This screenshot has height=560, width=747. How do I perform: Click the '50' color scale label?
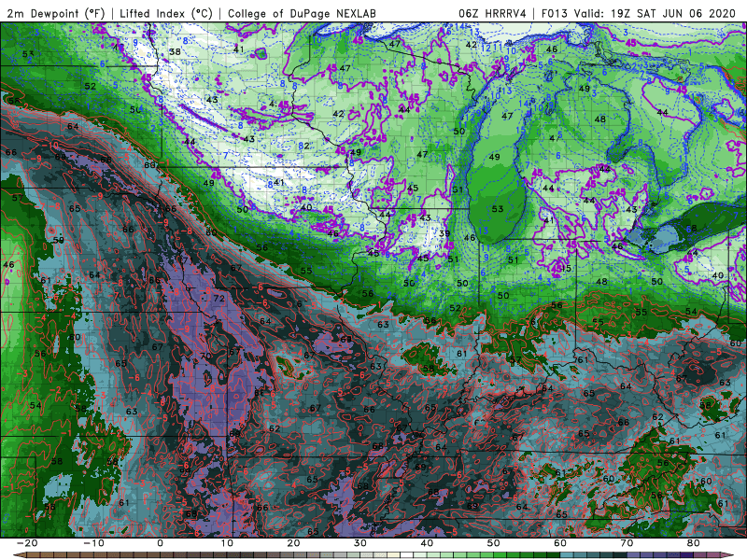pyautogui.click(x=494, y=543)
